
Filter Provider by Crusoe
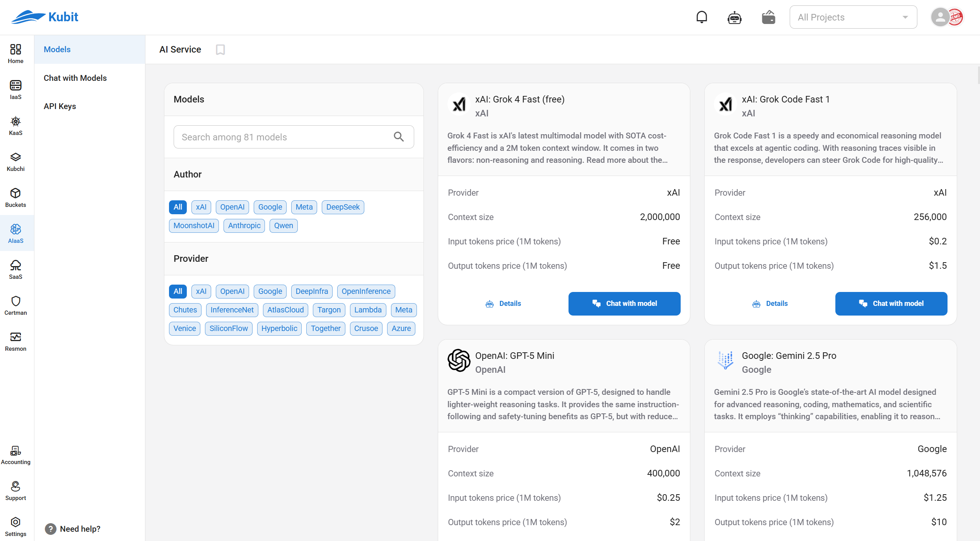click(x=366, y=329)
